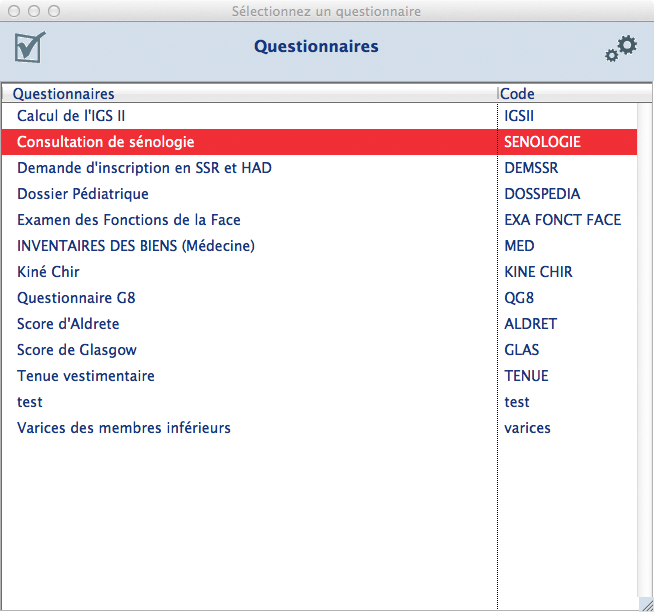654x612 pixels.
Task: Click the vertical scrollbar track
Action: point(645,350)
